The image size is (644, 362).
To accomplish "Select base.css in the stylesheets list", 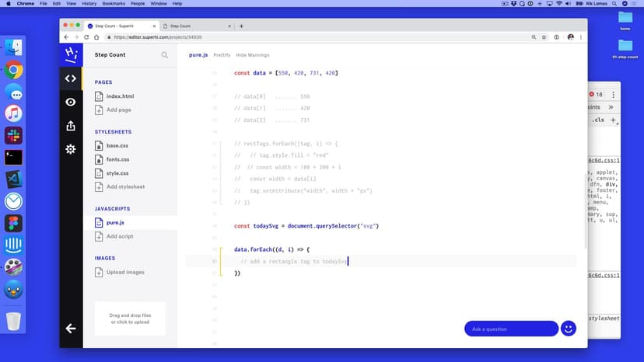I will click(x=117, y=146).
